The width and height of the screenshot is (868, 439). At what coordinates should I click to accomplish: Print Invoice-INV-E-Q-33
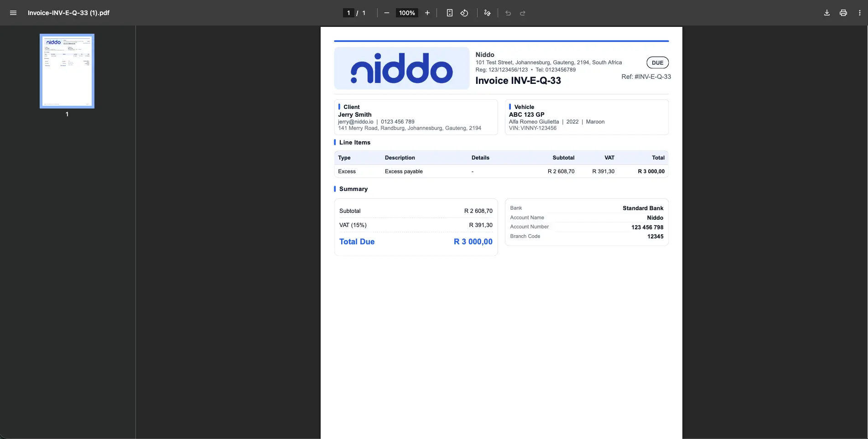843,13
